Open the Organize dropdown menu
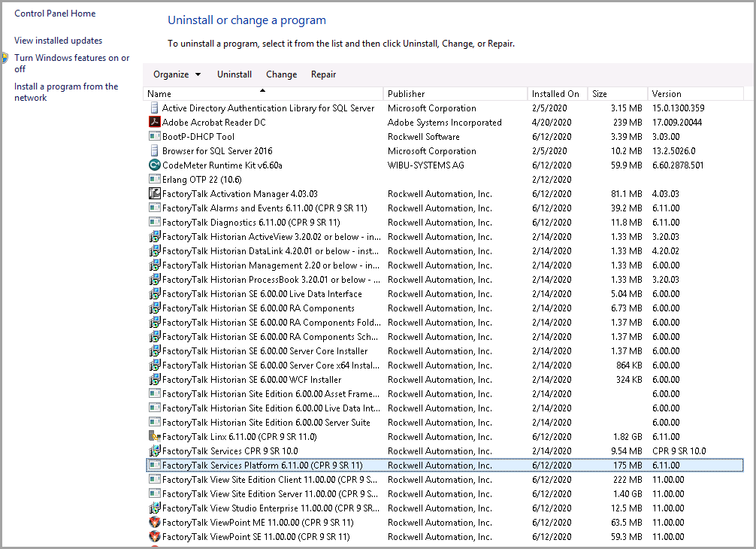This screenshot has height=549, width=756. 177,74
